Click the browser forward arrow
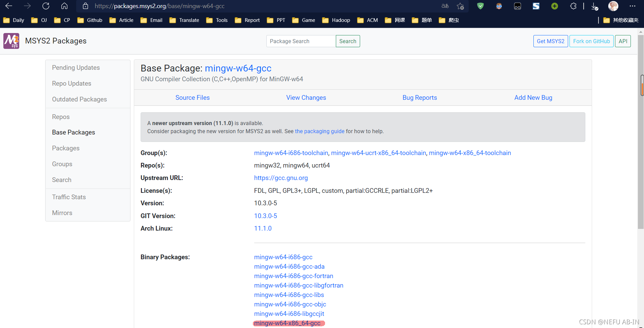The height and width of the screenshot is (328, 644). [x=27, y=6]
